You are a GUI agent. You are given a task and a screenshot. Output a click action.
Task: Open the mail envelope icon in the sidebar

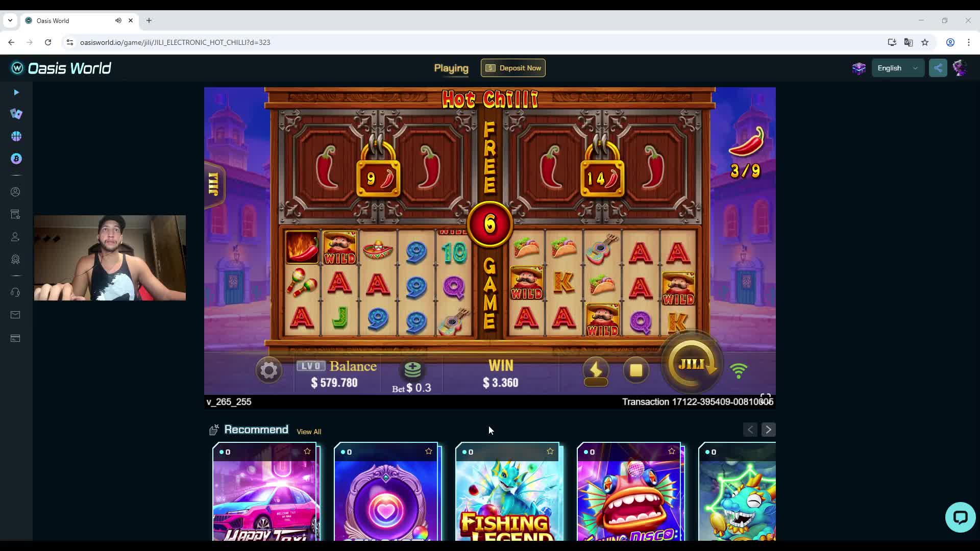[x=15, y=315]
